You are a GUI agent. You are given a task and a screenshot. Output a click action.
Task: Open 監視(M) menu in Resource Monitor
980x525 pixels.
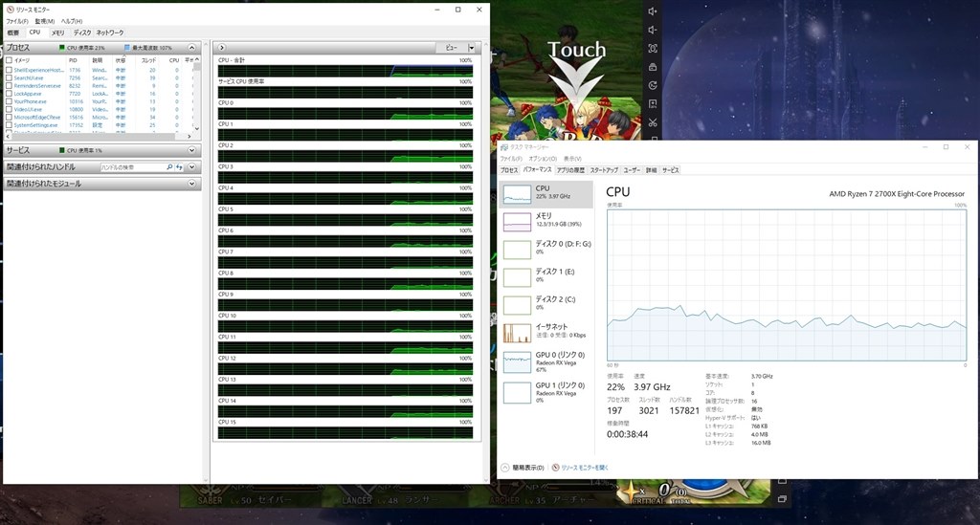pyautogui.click(x=45, y=21)
